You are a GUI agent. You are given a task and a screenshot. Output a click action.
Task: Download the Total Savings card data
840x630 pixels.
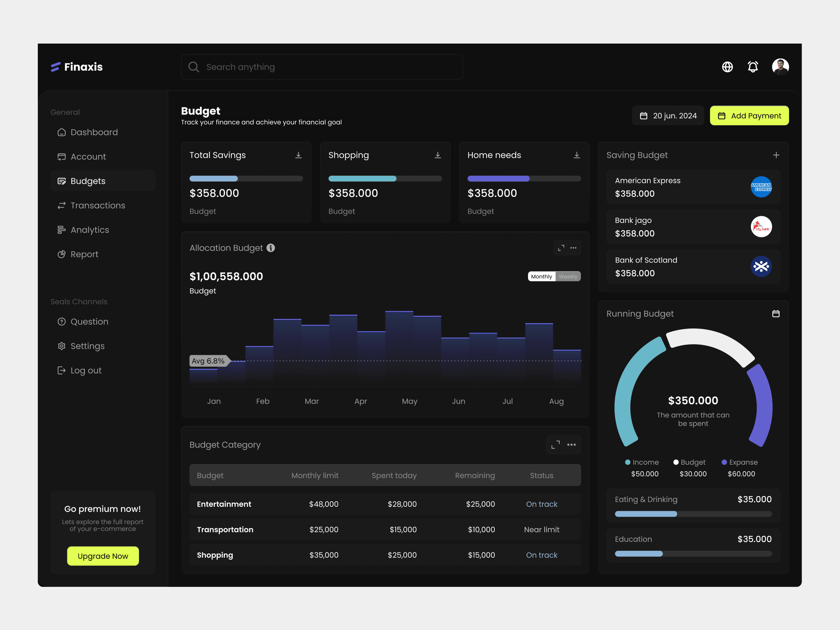(x=298, y=155)
